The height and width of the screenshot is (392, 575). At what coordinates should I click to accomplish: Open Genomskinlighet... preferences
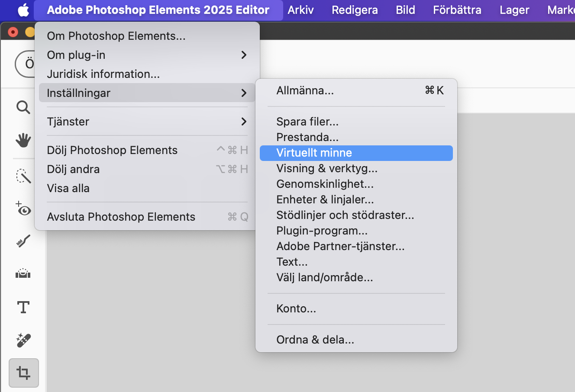pos(356,184)
